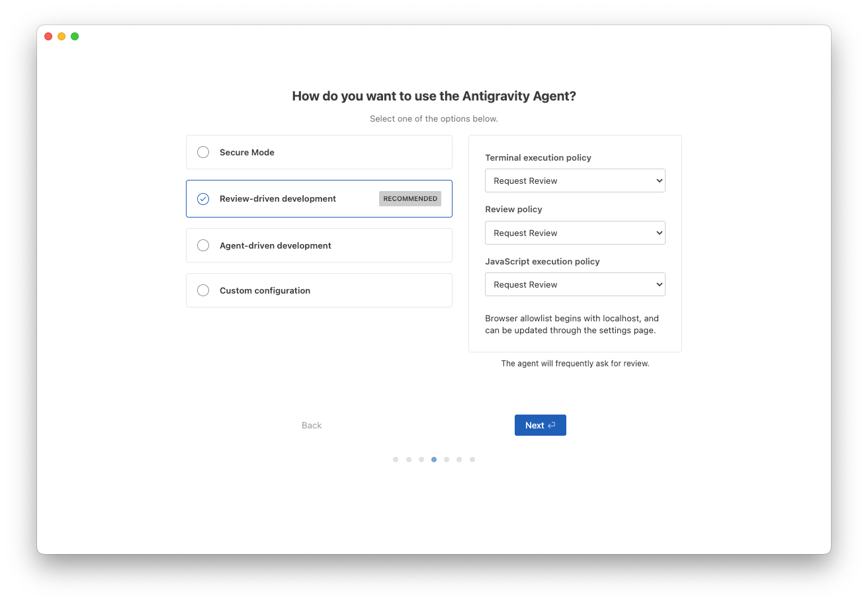Go to the fifth pagination dot
The width and height of the screenshot is (868, 603).
pos(447,460)
